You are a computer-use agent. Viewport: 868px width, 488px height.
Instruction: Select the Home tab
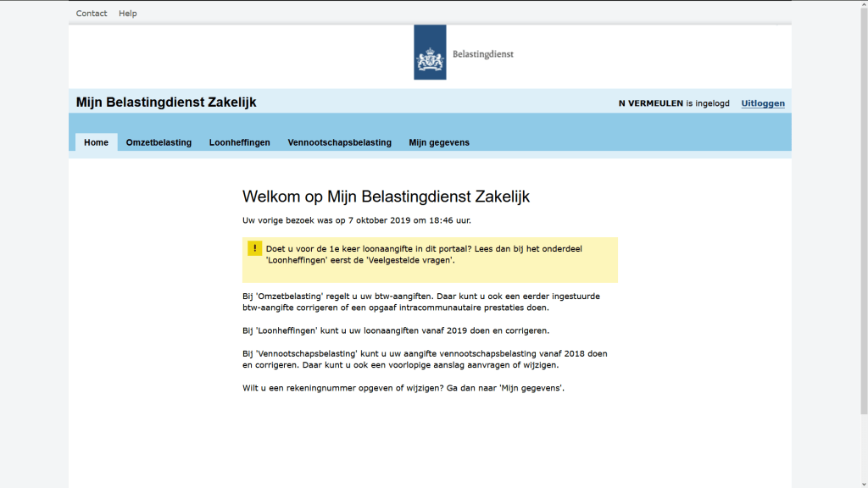(x=96, y=142)
